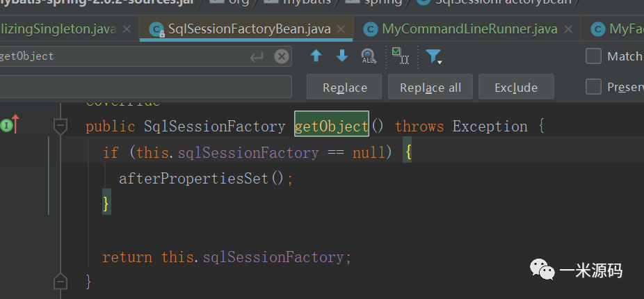Enable the Match case checkbox
Screen dimensions: 644x299
593,56
